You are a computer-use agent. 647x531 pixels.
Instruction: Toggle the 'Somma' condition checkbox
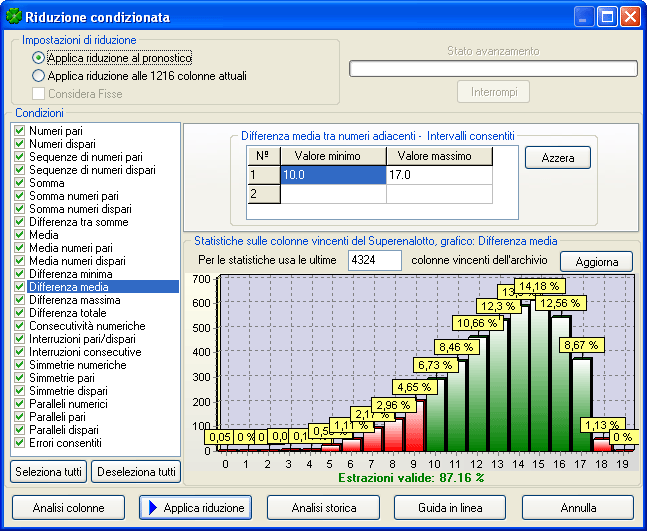[x=19, y=183]
